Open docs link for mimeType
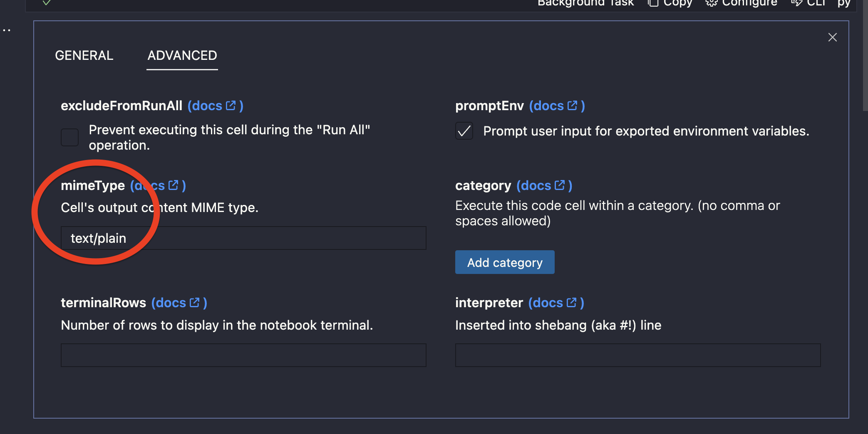This screenshot has width=868, height=434. (158, 185)
